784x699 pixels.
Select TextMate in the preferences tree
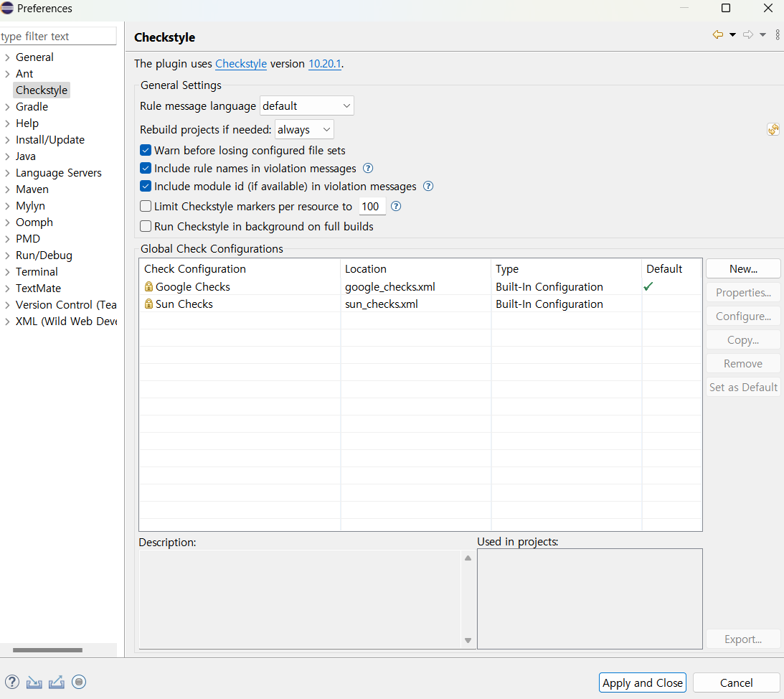click(x=38, y=288)
